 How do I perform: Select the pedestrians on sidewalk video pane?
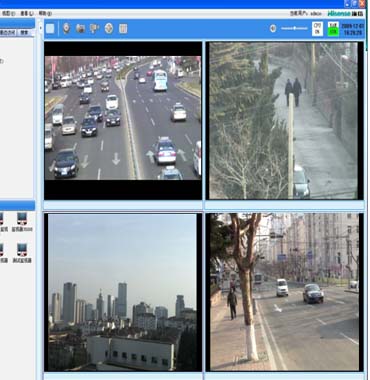[x=284, y=121]
